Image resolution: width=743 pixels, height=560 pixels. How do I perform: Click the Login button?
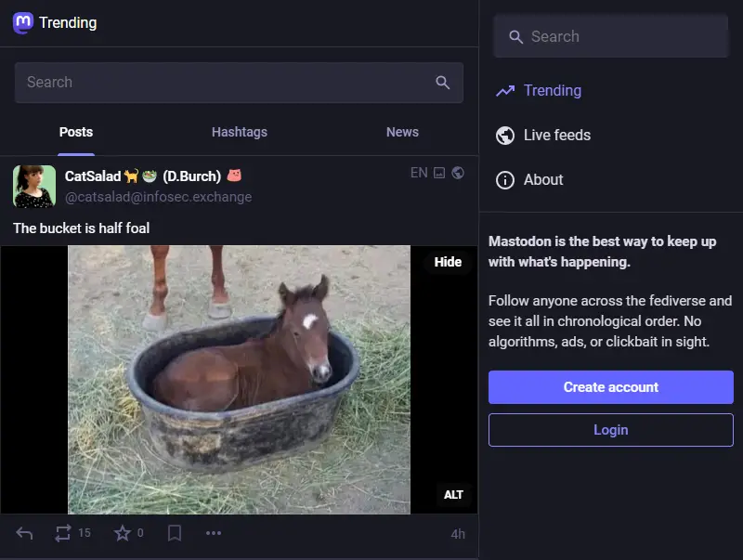[611, 430]
